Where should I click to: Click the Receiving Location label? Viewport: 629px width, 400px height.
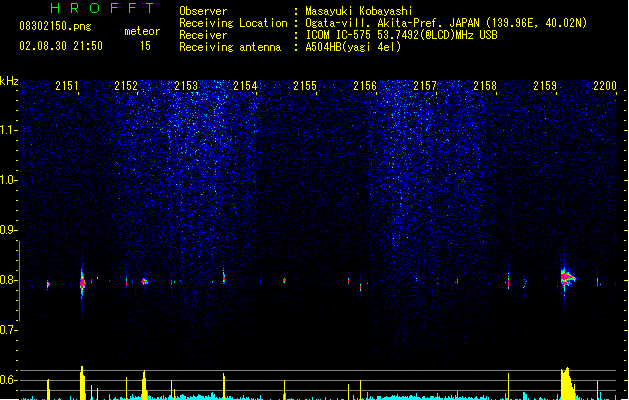(233, 23)
